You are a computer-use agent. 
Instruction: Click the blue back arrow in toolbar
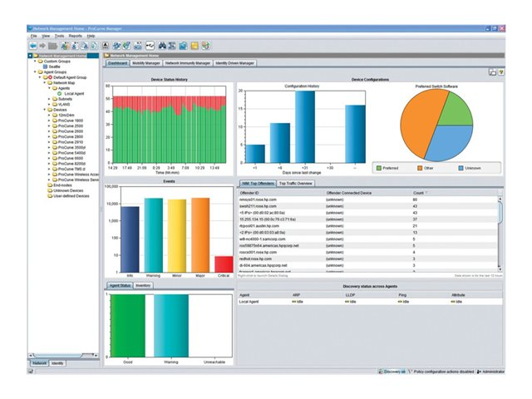click(34, 46)
